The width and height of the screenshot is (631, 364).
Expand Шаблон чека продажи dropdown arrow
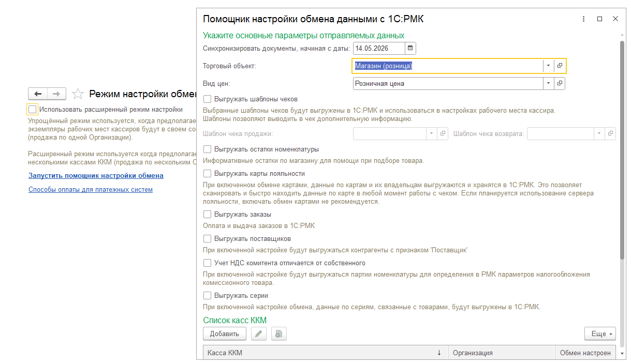[432, 133]
